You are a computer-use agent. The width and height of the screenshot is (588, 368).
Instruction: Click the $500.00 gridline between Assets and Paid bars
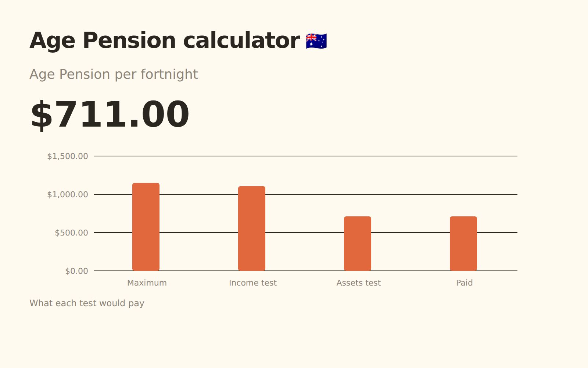(410, 233)
